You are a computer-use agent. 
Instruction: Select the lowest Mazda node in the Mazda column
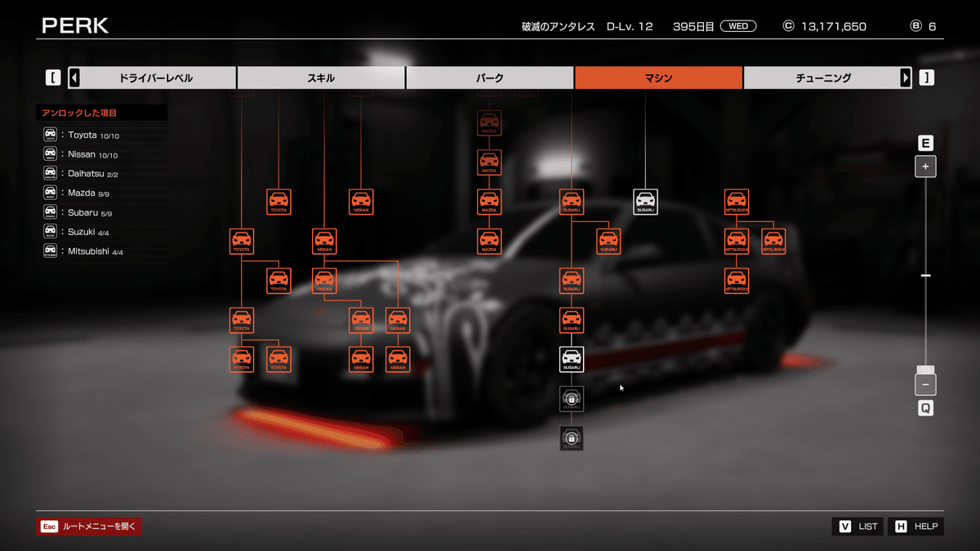point(489,241)
